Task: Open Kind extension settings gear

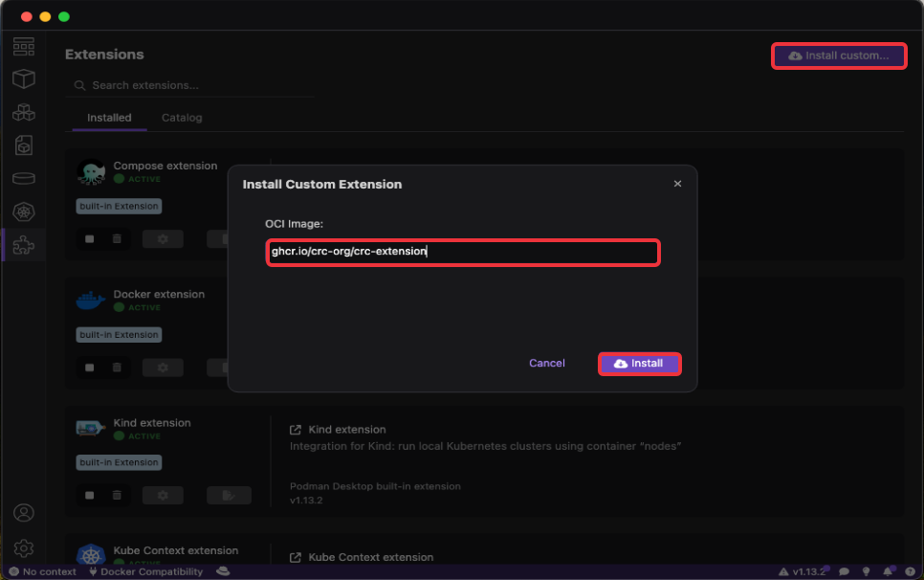Action: (x=163, y=495)
